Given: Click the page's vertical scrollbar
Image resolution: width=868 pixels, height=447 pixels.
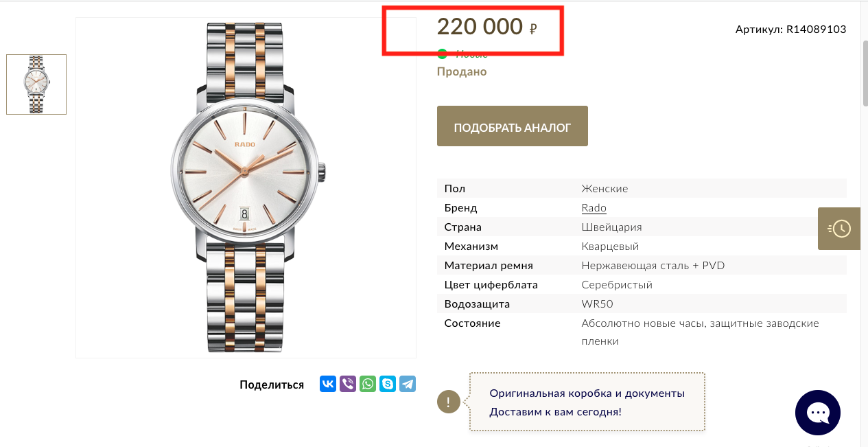Looking at the screenshot, I should click(x=865, y=73).
